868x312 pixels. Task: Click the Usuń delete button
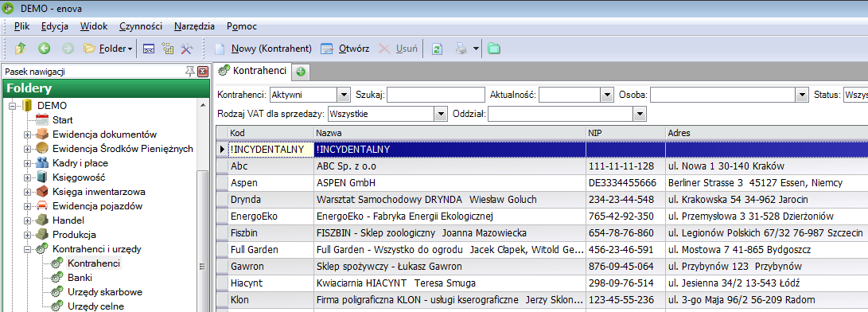[x=398, y=49]
